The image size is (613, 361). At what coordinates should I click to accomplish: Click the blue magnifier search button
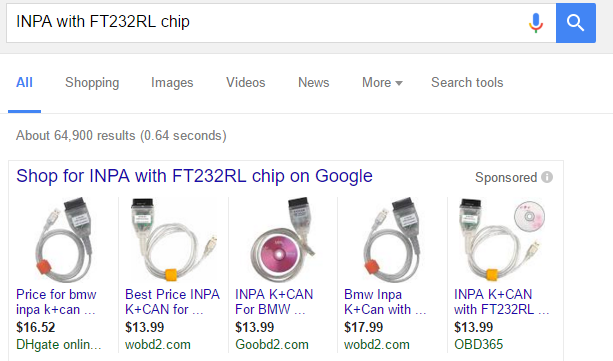point(576,23)
